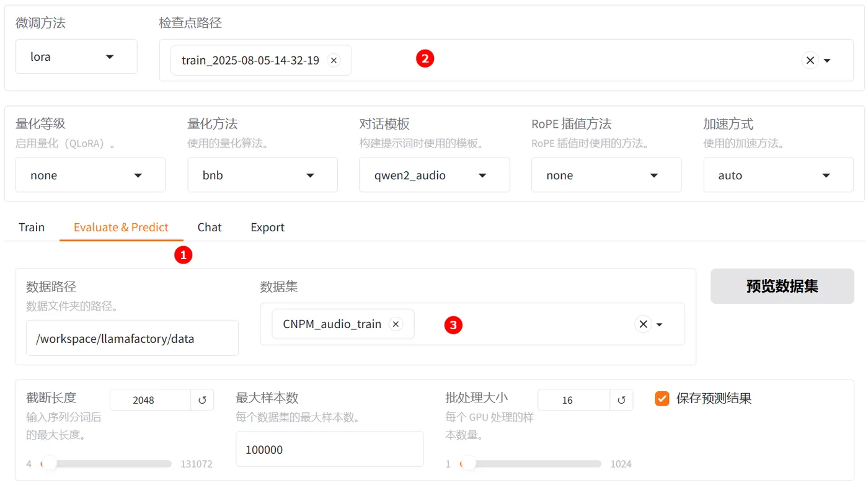Open the Export tab
The image size is (868, 488).
tap(267, 227)
